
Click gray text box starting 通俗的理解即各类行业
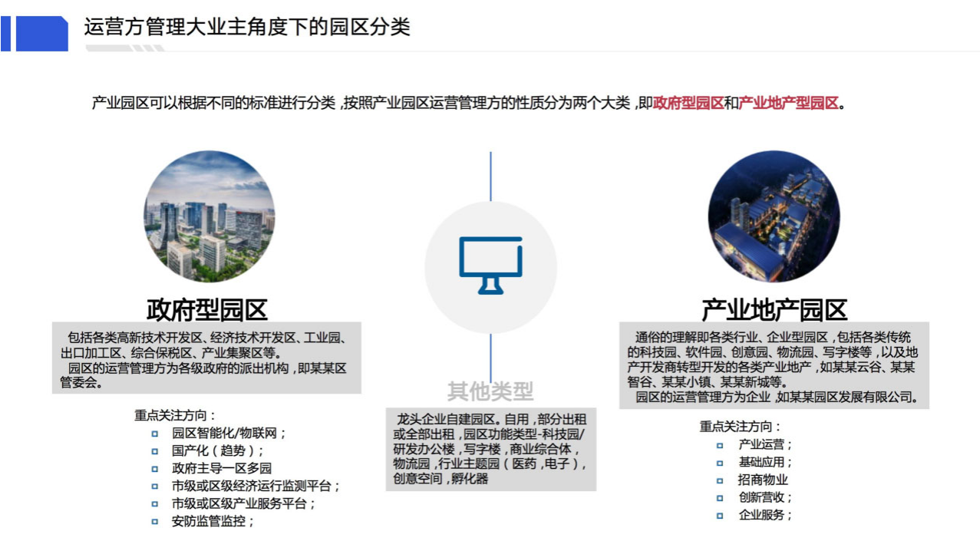click(774, 365)
